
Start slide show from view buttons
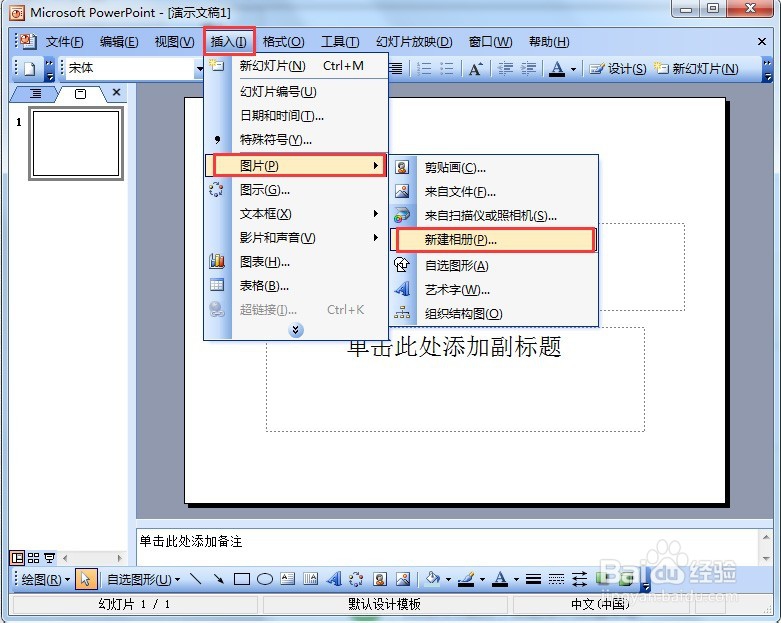[x=49, y=558]
